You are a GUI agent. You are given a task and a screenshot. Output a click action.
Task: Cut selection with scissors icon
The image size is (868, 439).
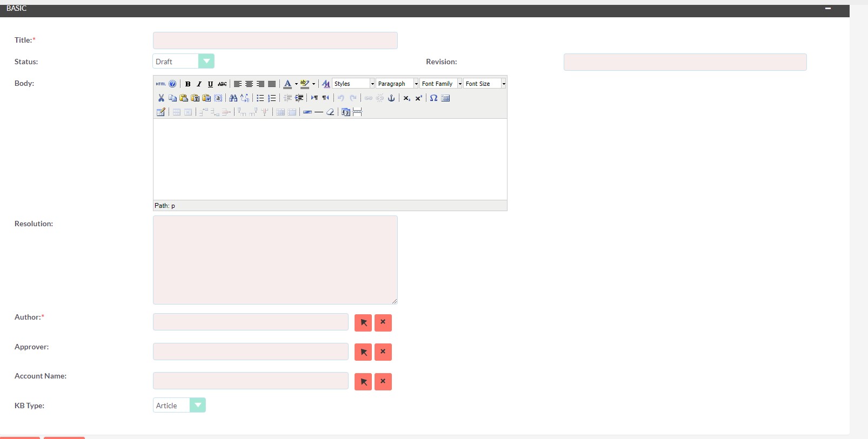pos(161,98)
